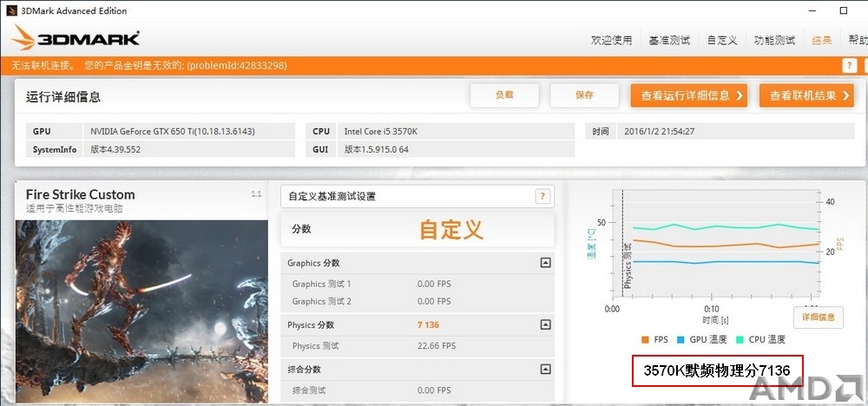868x406 pixels.
Task: Click the teal CPU 温度 legend swatch
Action: coord(739,339)
